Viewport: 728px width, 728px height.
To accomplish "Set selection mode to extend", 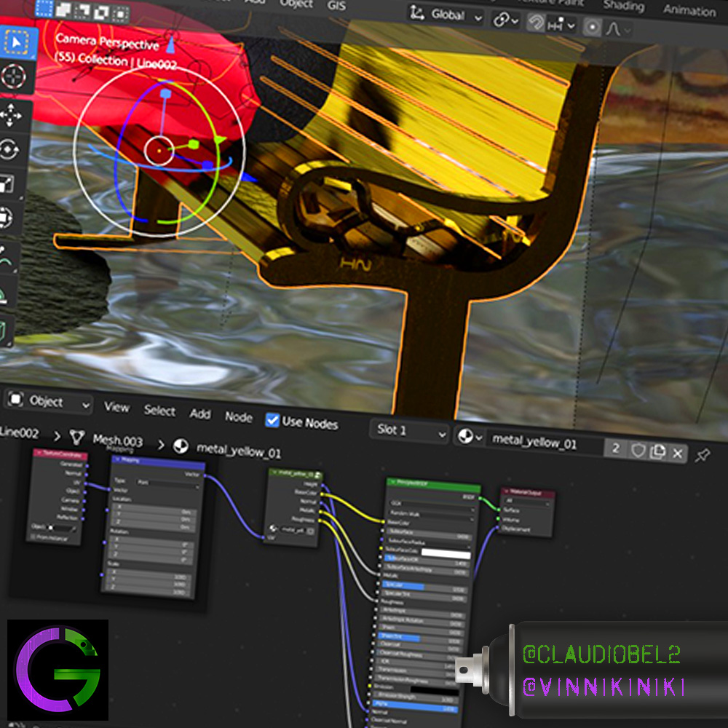I will (63, 9).
